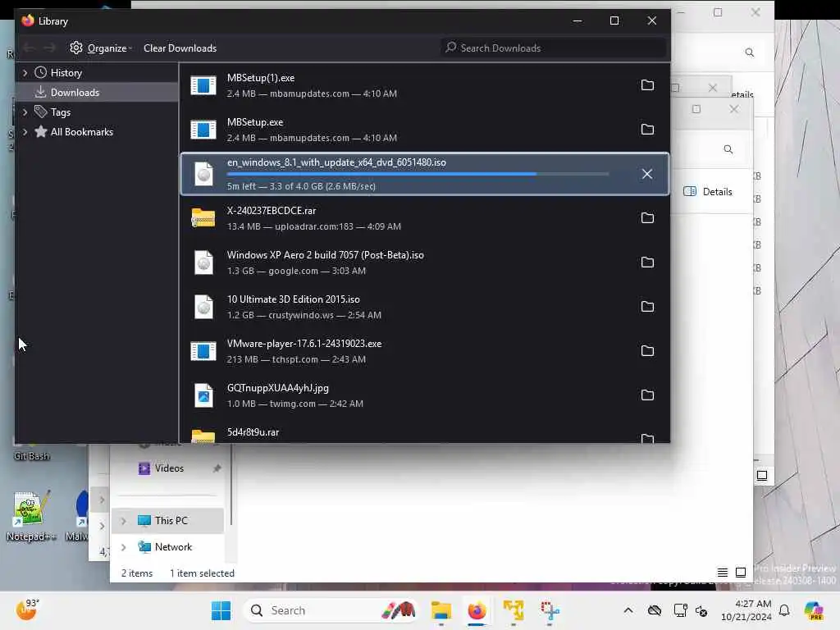Select VMware-player-17.6.1-24319023.exe file name

coord(304,344)
